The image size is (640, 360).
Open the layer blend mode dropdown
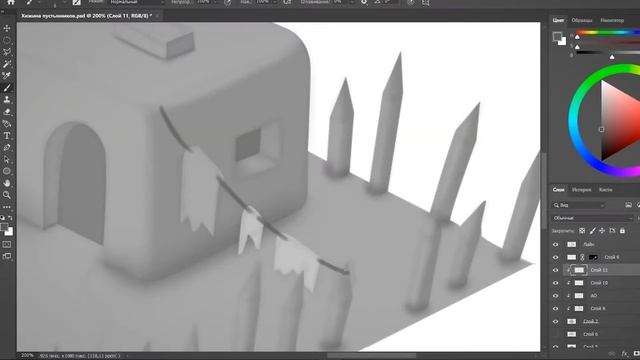[593, 218]
